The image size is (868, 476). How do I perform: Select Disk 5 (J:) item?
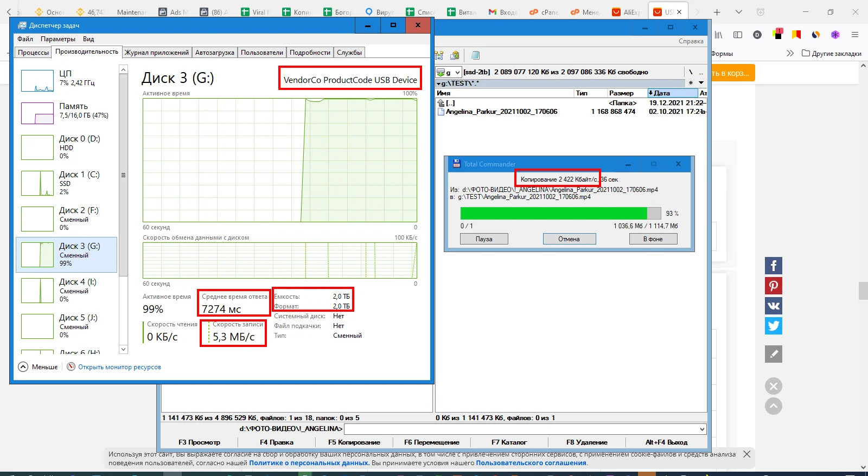[x=66, y=326]
